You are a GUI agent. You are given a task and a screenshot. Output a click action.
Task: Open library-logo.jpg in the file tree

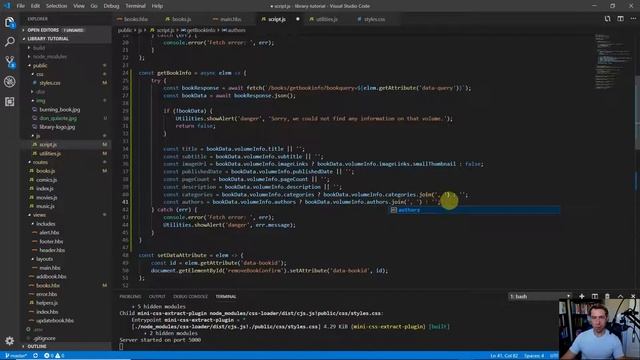[57, 127]
